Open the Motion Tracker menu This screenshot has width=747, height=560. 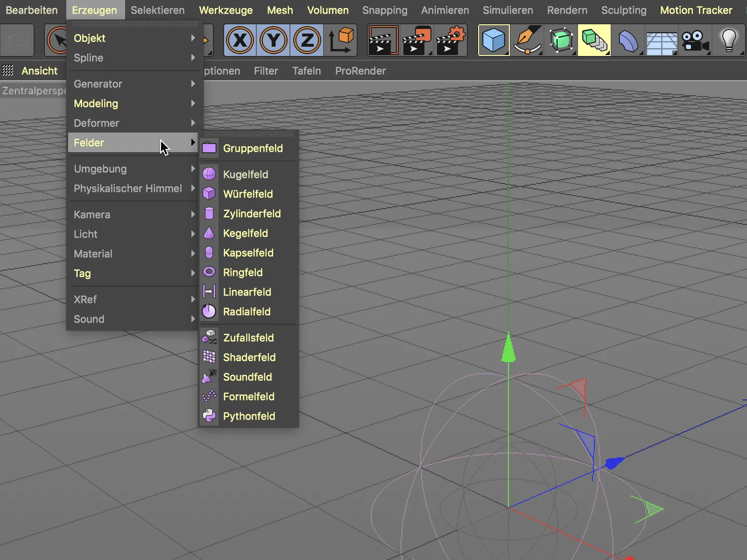pyautogui.click(x=696, y=10)
